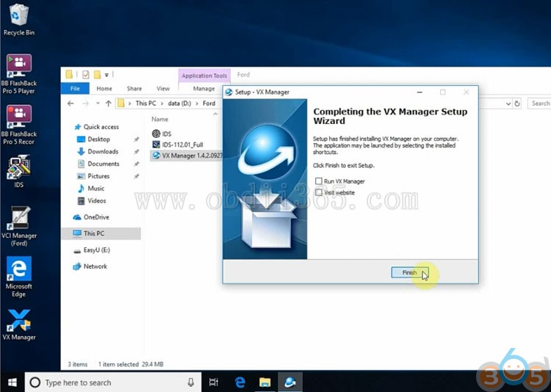The image size is (551, 392).
Task: Open the quick access toolbar customize dropdown
Action: click(x=107, y=75)
